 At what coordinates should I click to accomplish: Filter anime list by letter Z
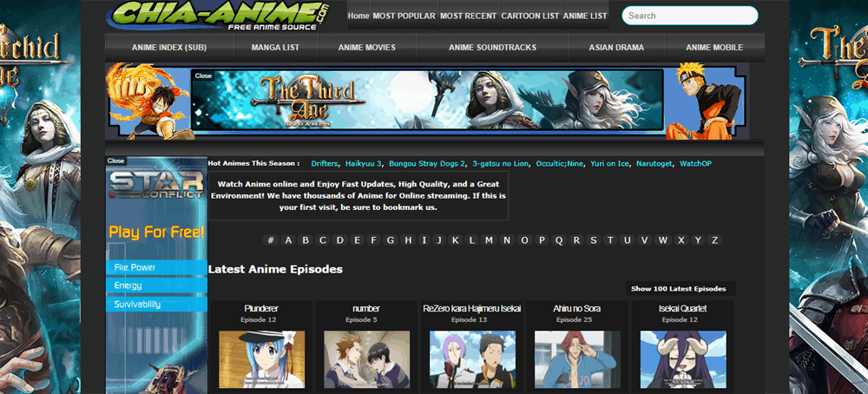[714, 240]
